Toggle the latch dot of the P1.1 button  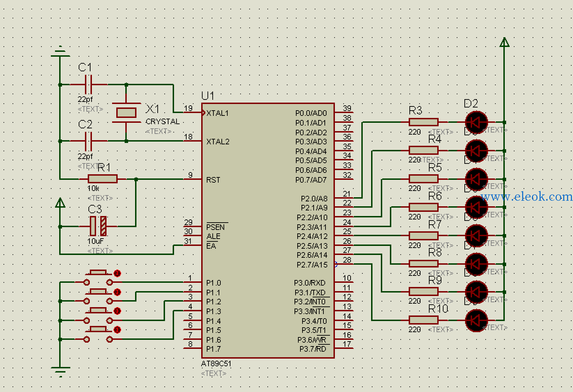(117, 292)
